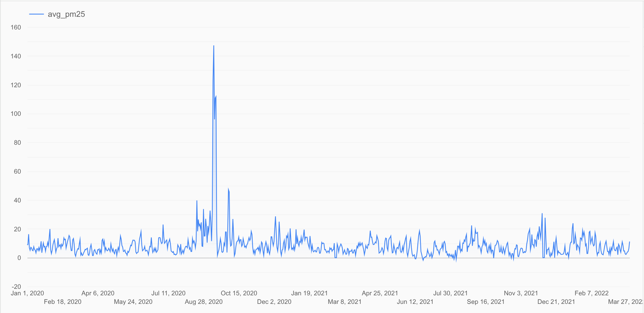Select the 140 y-axis label

[16, 56]
